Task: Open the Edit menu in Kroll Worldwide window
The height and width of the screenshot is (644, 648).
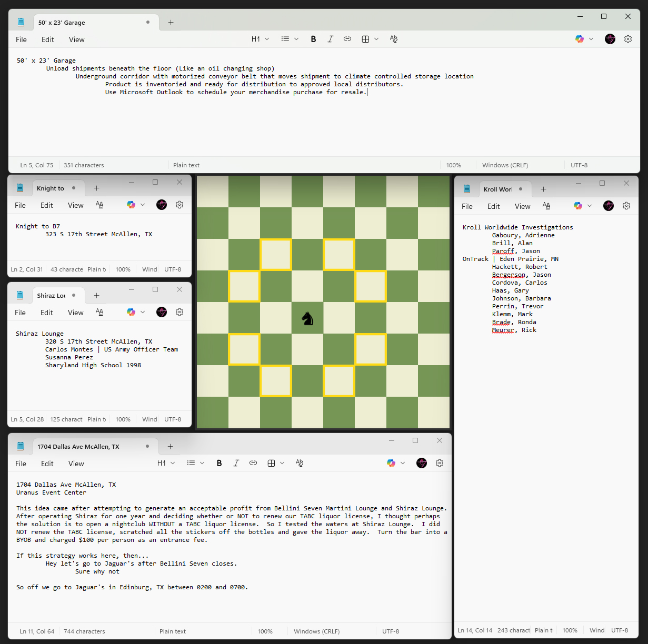Action: (493, 206)
